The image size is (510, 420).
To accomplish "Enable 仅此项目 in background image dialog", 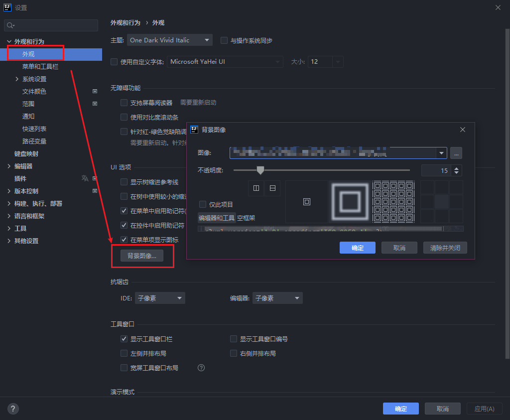I will [203, 204].
